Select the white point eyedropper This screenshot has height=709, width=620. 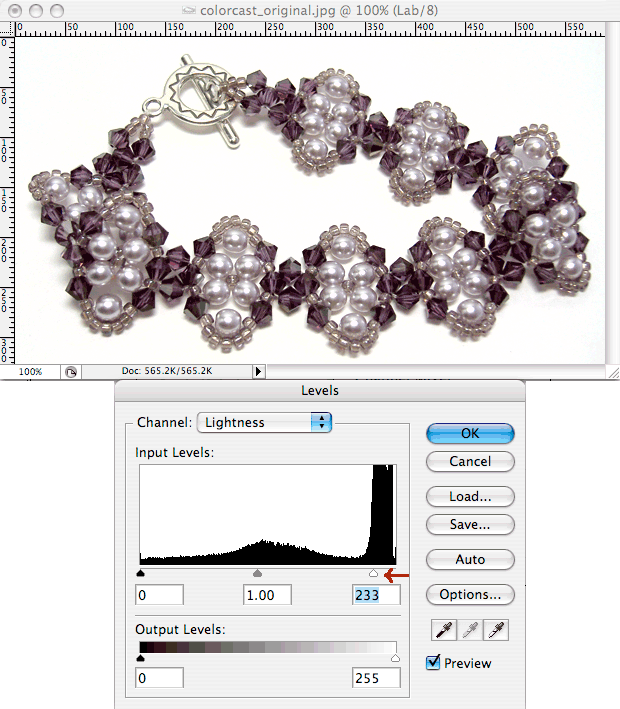pyautogui.click(x=496, y=630)
